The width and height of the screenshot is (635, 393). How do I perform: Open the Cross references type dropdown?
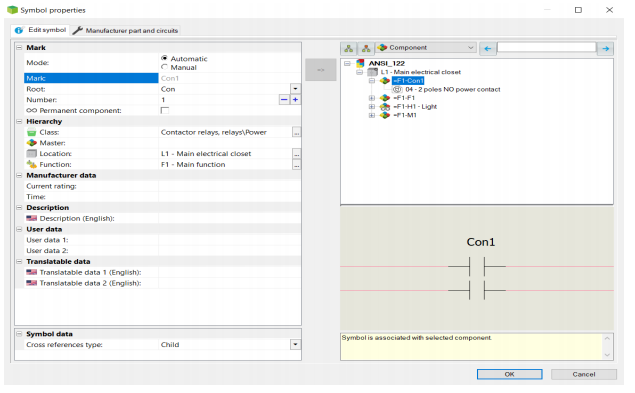pyautogui.click(x=296, y=345)
